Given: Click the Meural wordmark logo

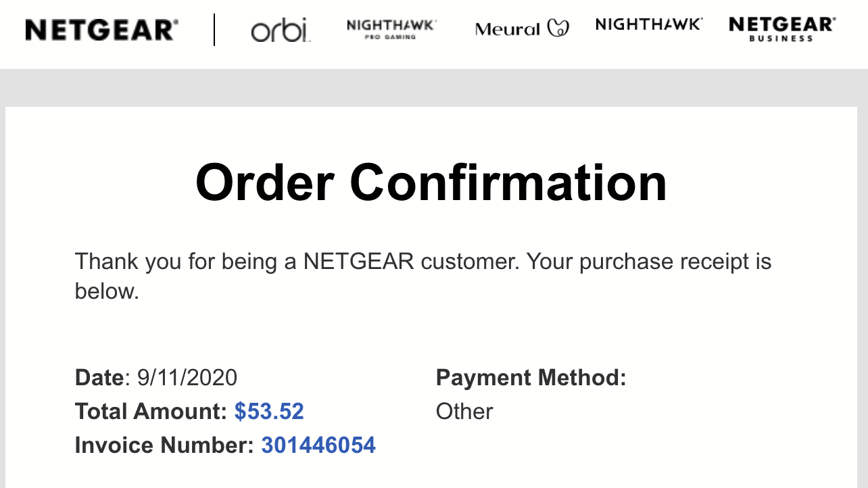Looking at the screenshot, I should (508, 29).
